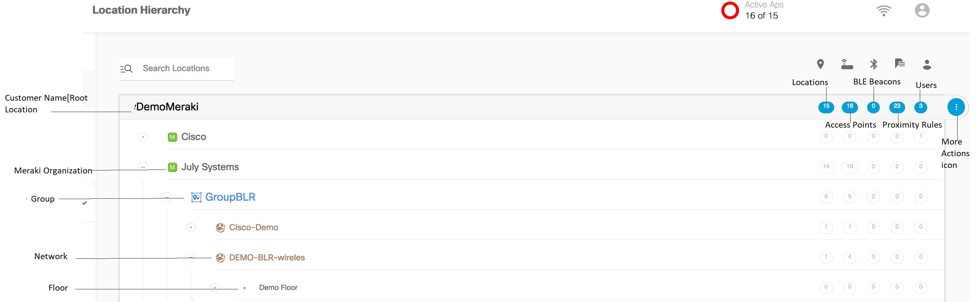
Task: Click the search list icon
Action: click(x=126, y=69)
